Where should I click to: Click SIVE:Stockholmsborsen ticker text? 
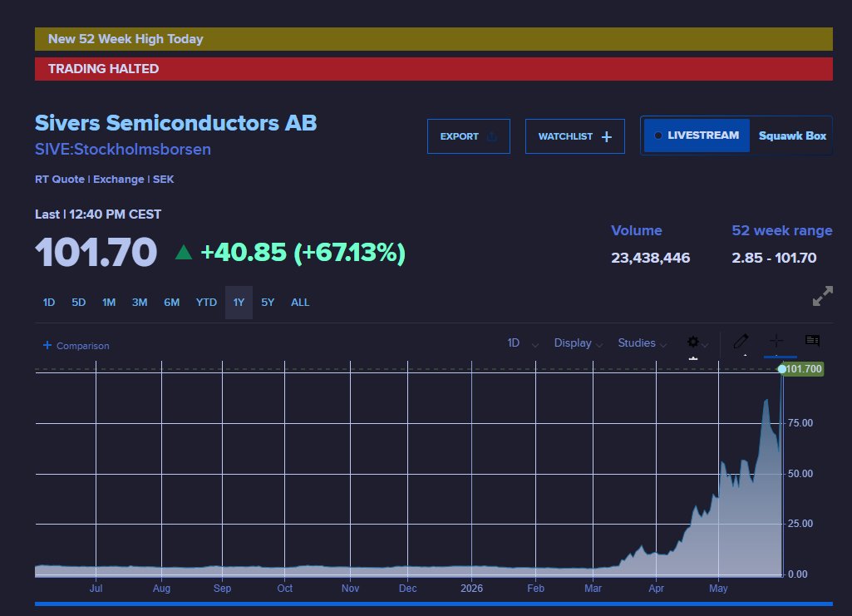(123, 150)
